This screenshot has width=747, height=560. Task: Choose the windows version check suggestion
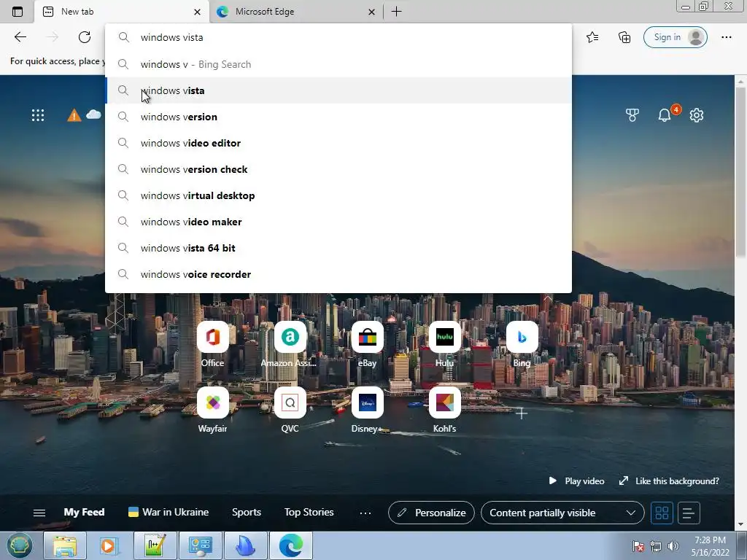[338, 169]
